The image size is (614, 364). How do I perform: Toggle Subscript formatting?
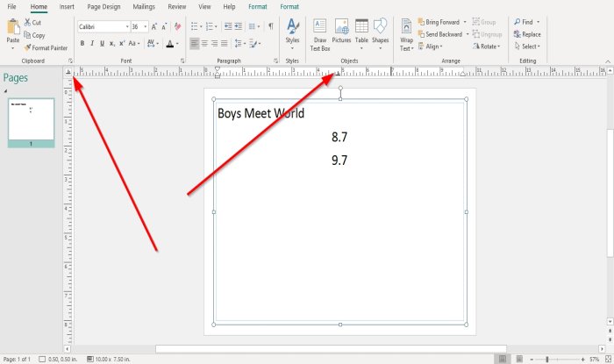[x=112, y=44]
